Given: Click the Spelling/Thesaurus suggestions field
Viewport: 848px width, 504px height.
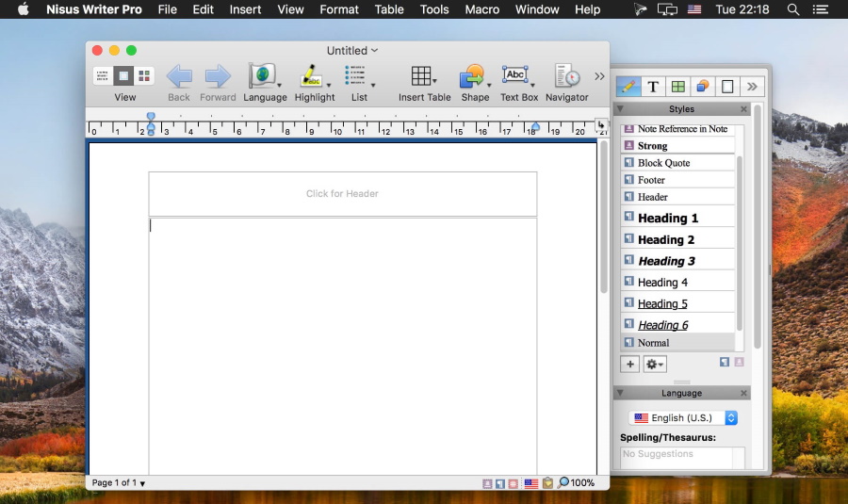Looking at the screenshot, I should (682, 458).
